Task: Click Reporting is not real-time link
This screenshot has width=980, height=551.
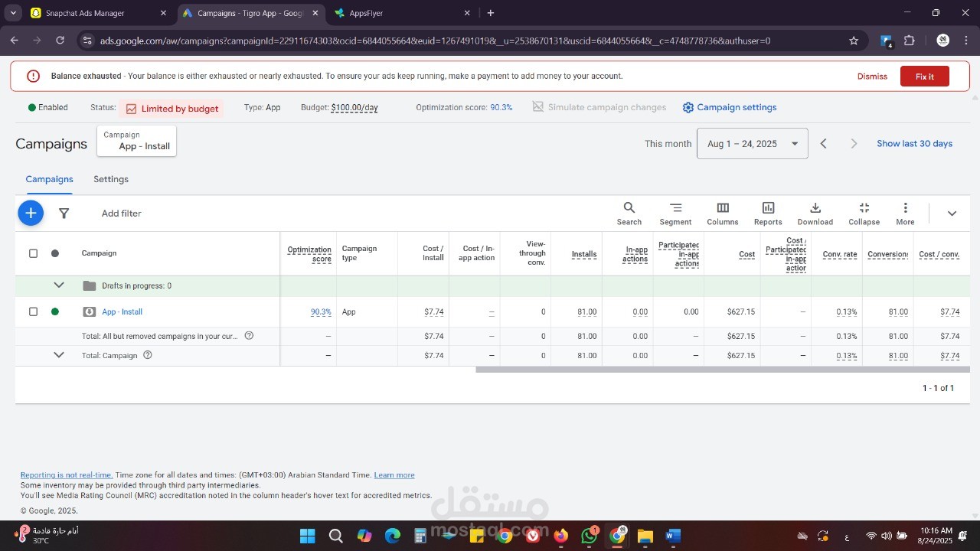Action: coord(67,475)
